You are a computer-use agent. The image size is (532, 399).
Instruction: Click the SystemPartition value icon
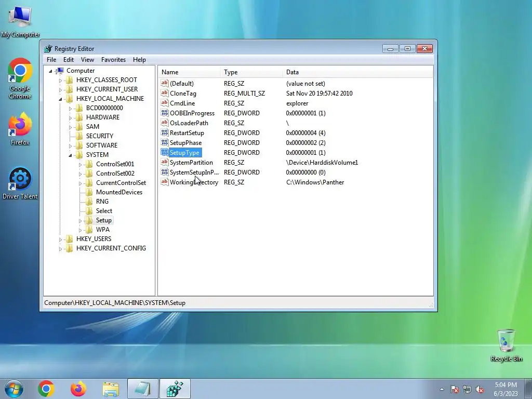(x=165, y=162)
